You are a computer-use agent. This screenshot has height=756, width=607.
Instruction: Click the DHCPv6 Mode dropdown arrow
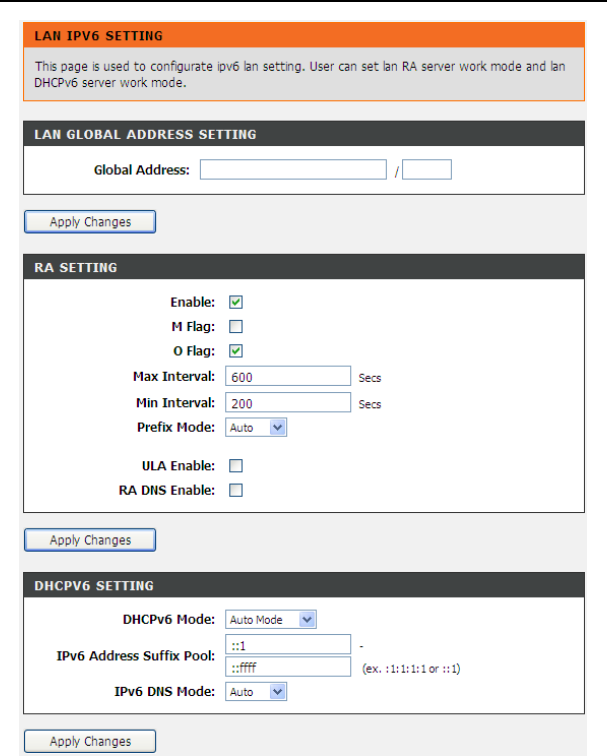307,620
